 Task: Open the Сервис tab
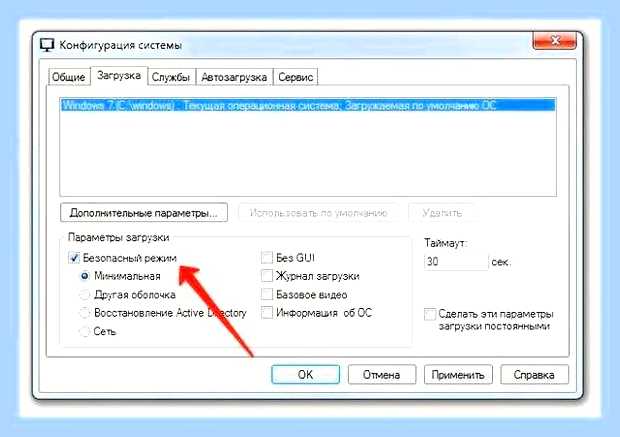[295, 77]
